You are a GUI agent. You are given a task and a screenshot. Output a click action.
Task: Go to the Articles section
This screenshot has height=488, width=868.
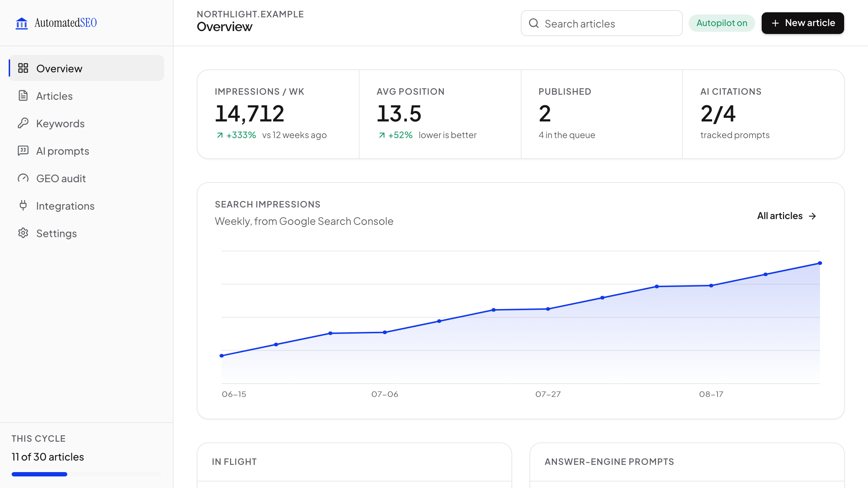pyautogui.click(x=86, y=95)
